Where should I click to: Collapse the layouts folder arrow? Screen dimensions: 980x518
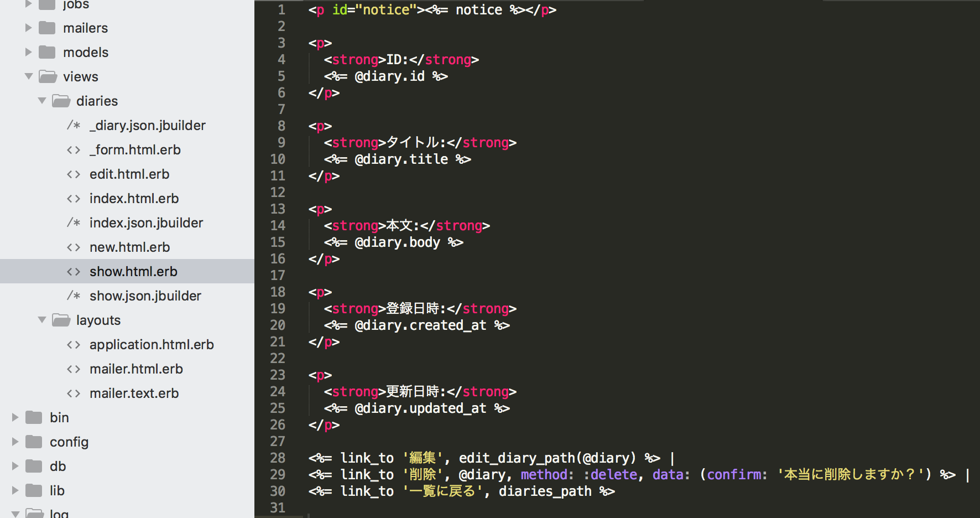(x=42, y=320)
